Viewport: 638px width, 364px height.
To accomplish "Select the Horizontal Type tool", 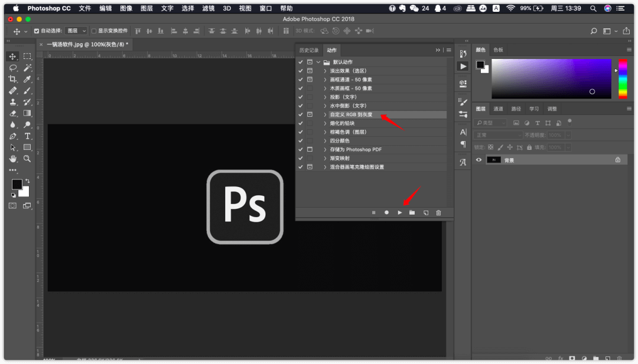I will (27, 136).
